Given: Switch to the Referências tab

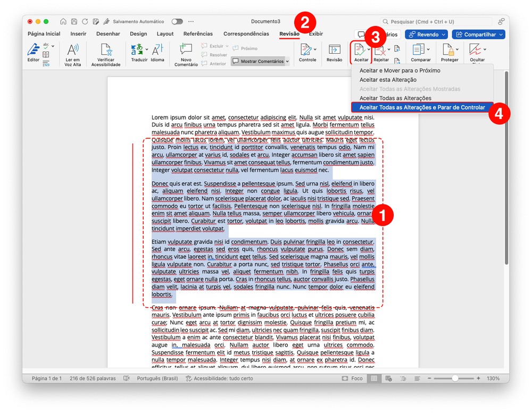Looking at the screenshot, I should [198, 34].
